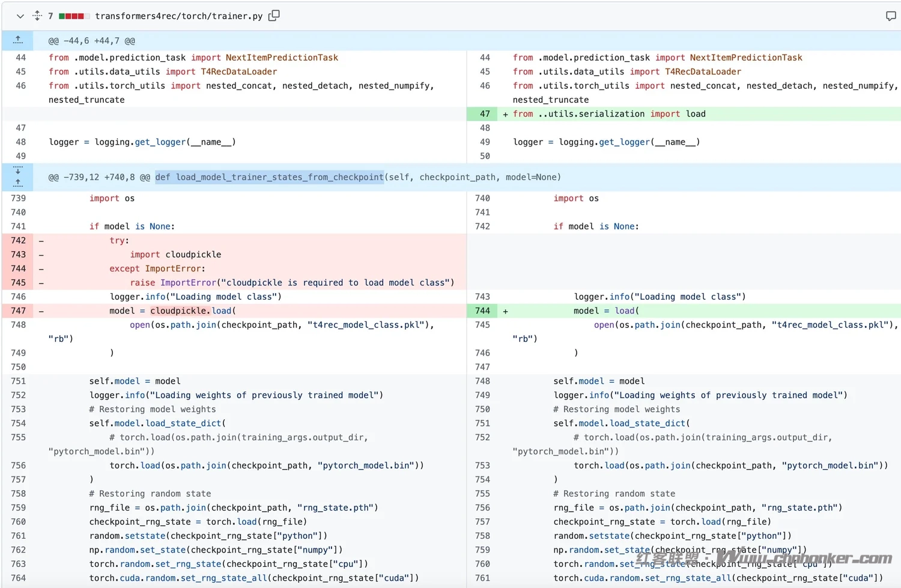
Task: Click the '@@ -44,6 +44,7 @@' hunk header
Action: coord(92,41)
